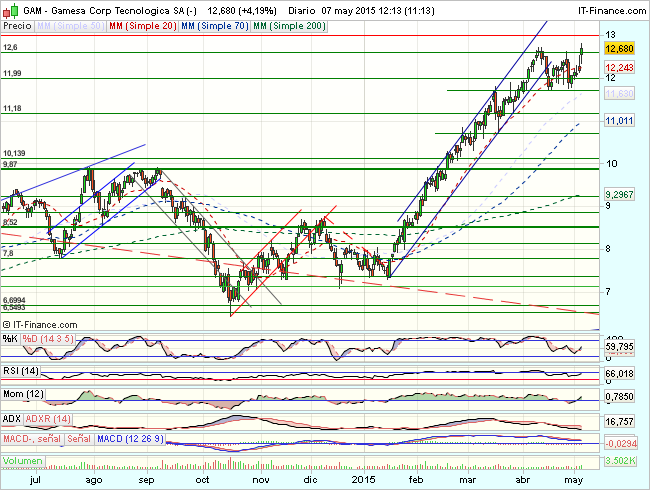Viewport: 650px width, 490px height.
Task: Click the 6,6994 horizontal level label
Action: click(14, 300)
